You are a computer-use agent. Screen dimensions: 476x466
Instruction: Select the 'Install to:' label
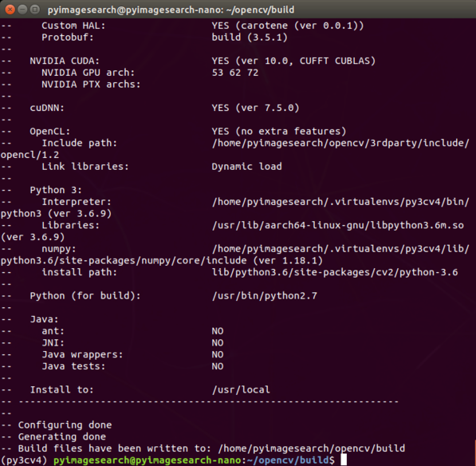(x=61, y=389)
